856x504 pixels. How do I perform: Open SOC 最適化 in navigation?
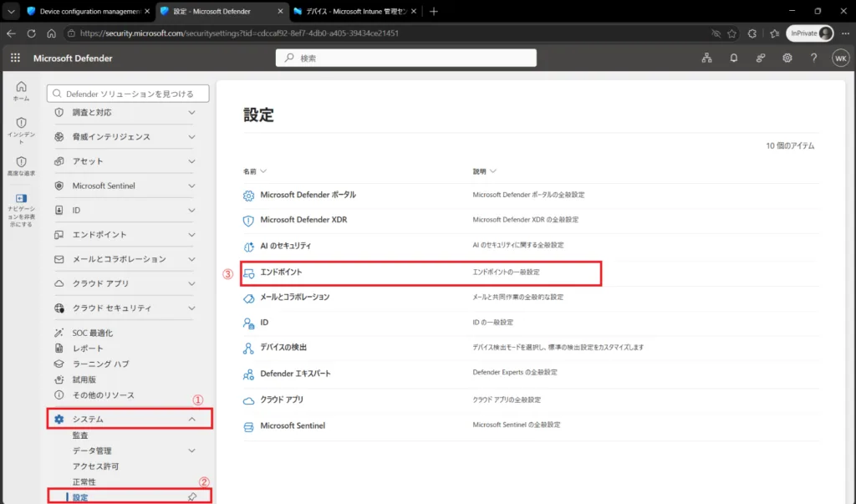pos(92,333)
